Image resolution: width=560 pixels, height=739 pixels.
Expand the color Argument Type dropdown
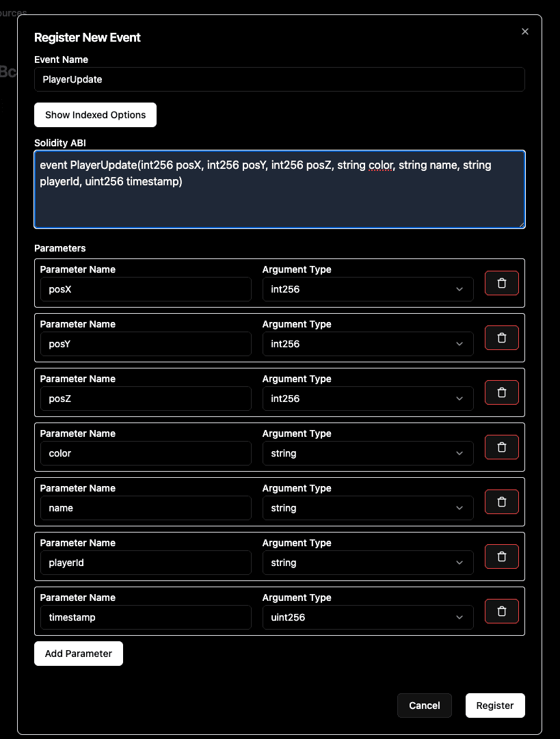tap(367, 453)
